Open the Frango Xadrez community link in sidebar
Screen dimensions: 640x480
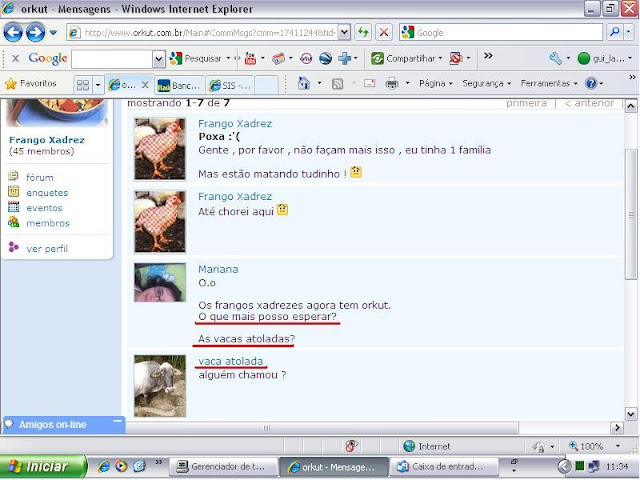(47, 140)
